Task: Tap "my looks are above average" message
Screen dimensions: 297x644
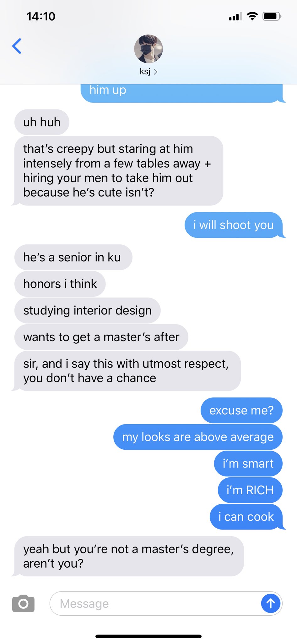Action: coord(198,437)
